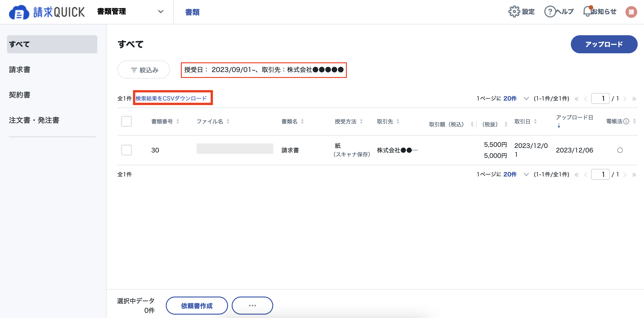This screenshot has height=318, width=644.
Task: Sort by 書類番号 column
Action: (178, 121)
